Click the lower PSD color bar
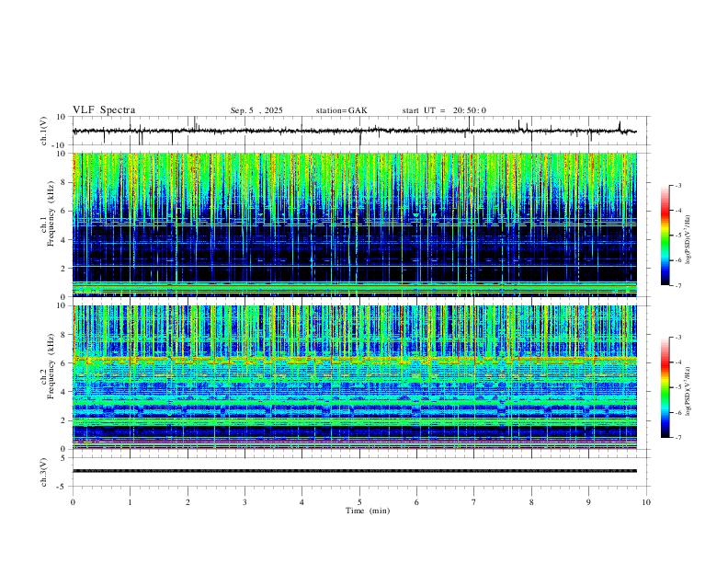 click(x=665, y=387)
